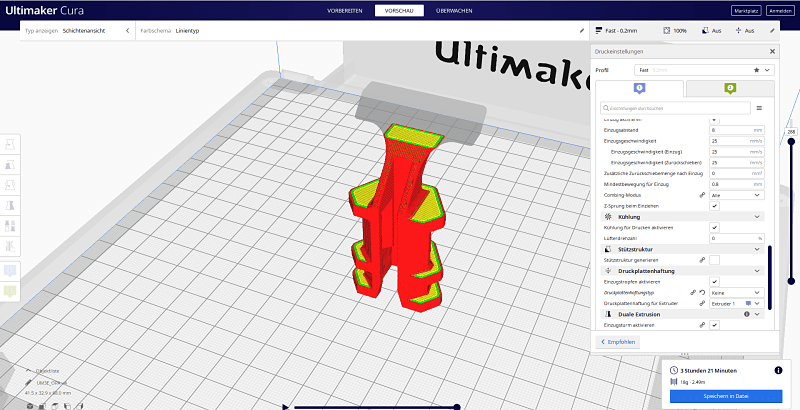Screen dimensions: 800x410
Task: Click the pencil icon next to the job name
Action: pyautogui.click(x=28, y=382)
